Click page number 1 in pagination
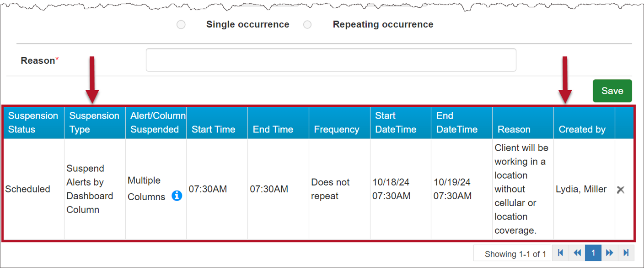The width and height of the screenshot is (644, 268). click(593, 253)
